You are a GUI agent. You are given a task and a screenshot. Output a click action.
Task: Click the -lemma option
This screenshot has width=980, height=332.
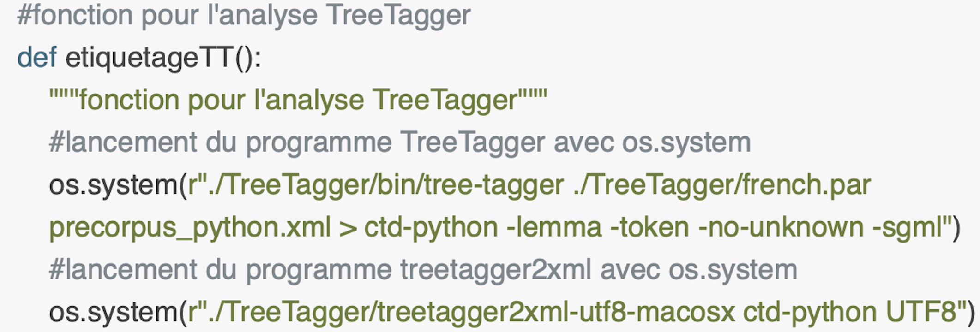[554, 228]
